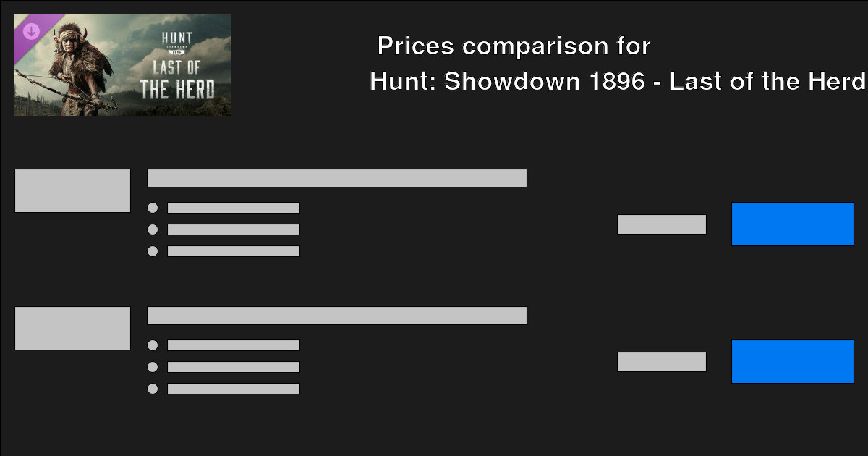The width and height of the screenshot is (868, 456).
Task: Select first bullet item of top offer
Action: (233, 207)
